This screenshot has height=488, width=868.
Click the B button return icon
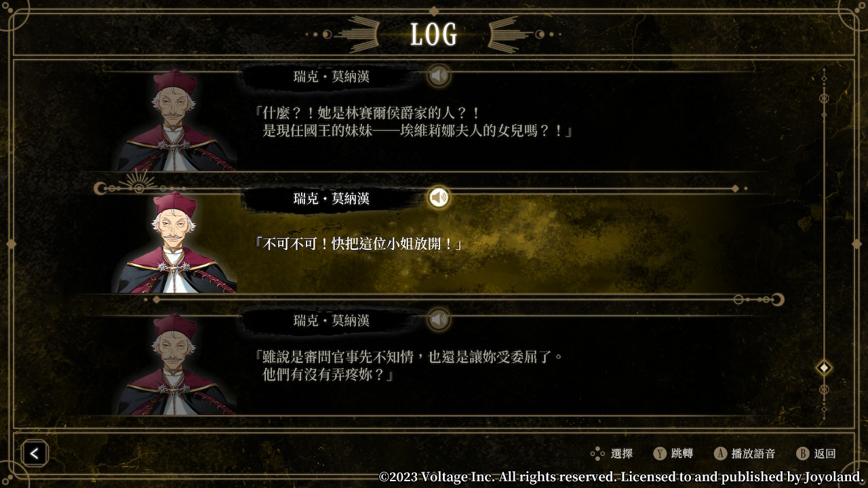(x=803, y=453)
